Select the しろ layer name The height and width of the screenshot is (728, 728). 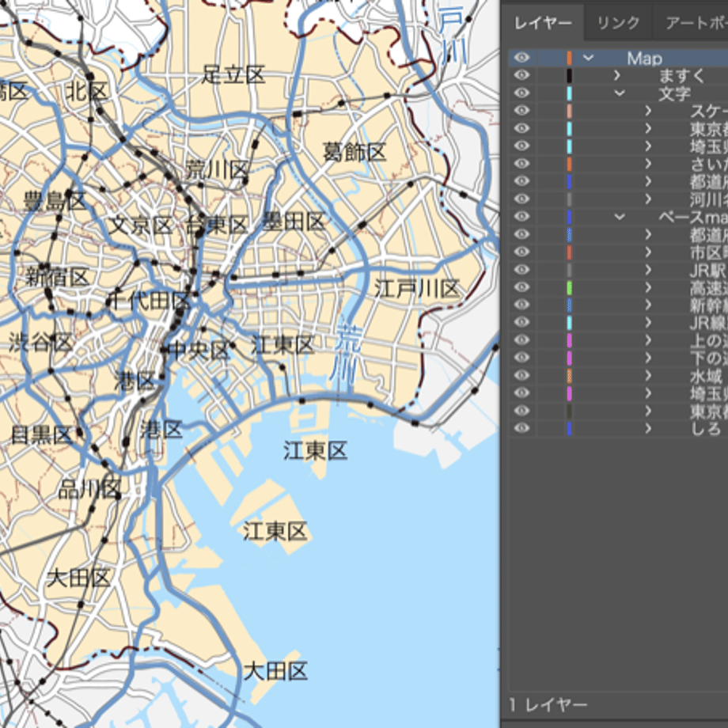click(706, 429)
